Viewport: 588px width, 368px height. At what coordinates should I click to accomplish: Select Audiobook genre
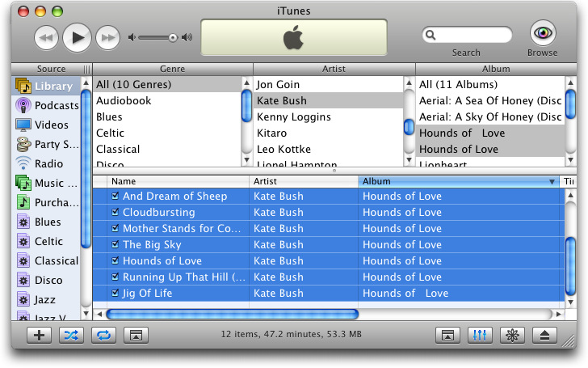click(x=167, y=100)
